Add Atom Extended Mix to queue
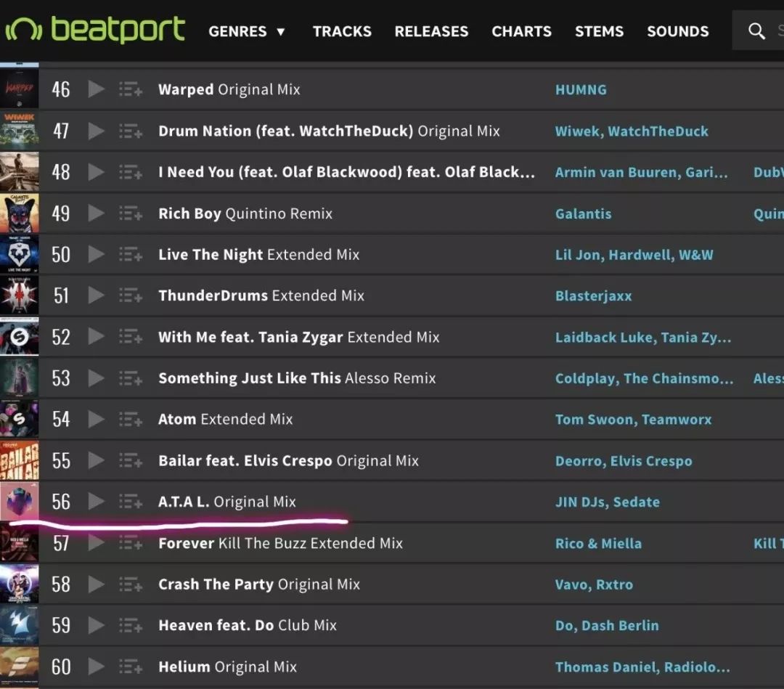The height and width of the screenshot is (689, 784). [131, 419]
